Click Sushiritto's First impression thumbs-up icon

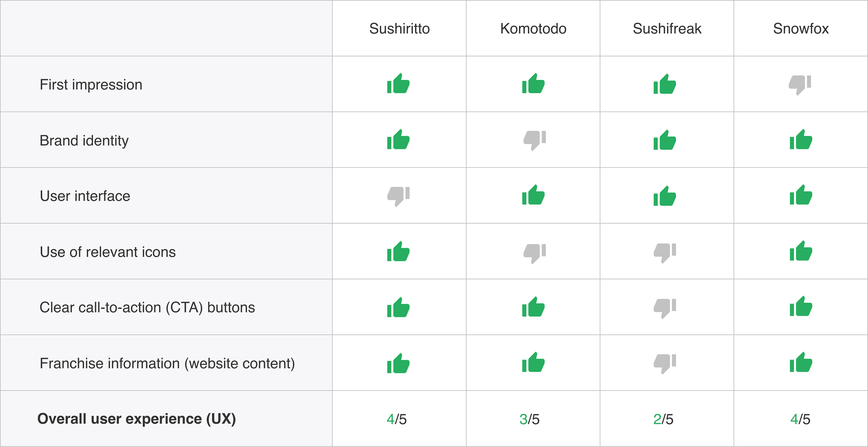(398, 83)
